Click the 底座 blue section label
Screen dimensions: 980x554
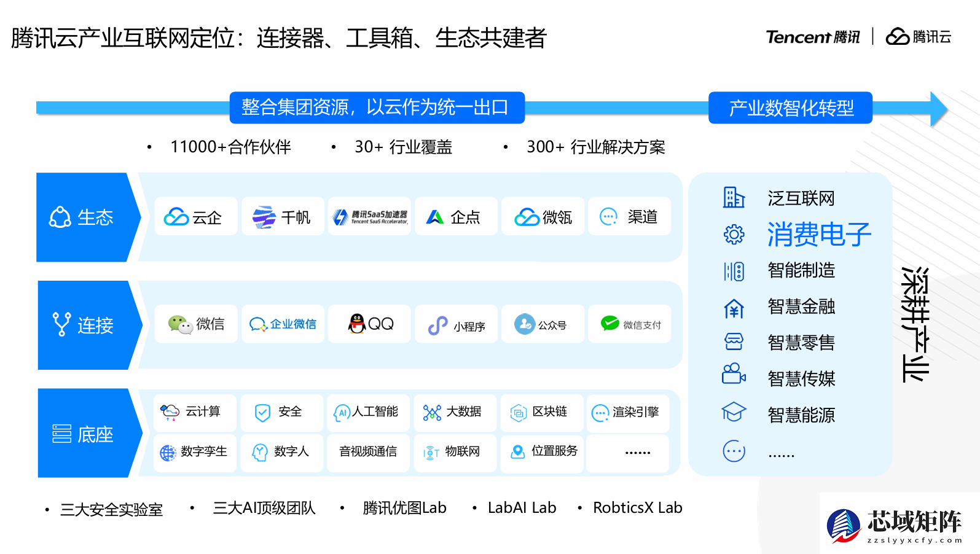90,433
